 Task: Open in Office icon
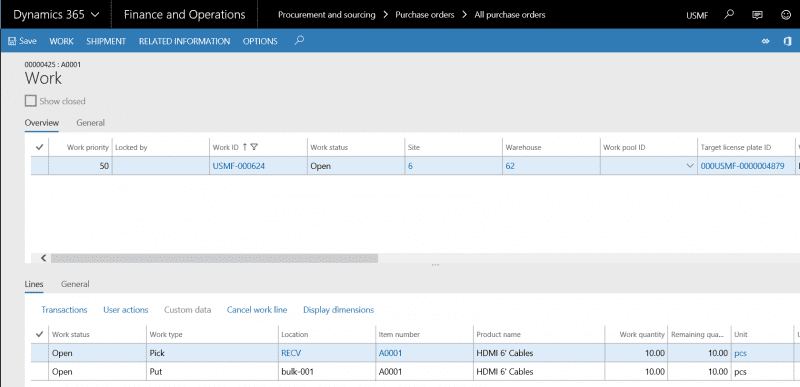(x=787, y=41)
